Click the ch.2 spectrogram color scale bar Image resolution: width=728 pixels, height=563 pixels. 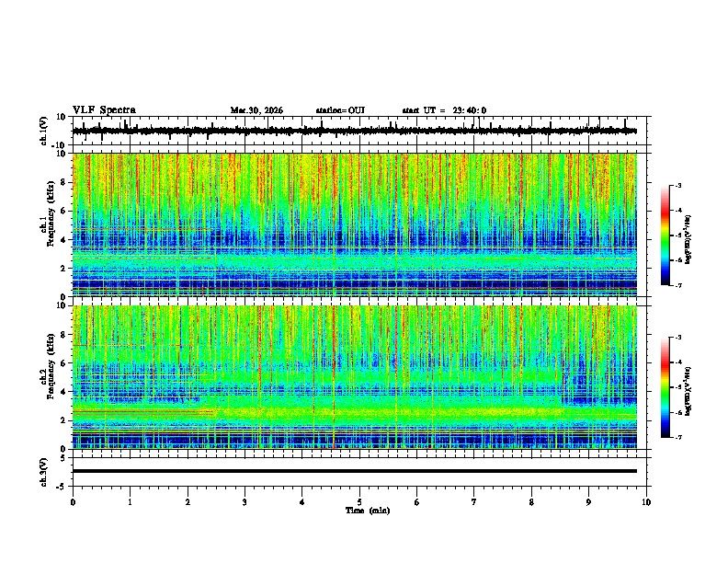click(x=665, y=387)
